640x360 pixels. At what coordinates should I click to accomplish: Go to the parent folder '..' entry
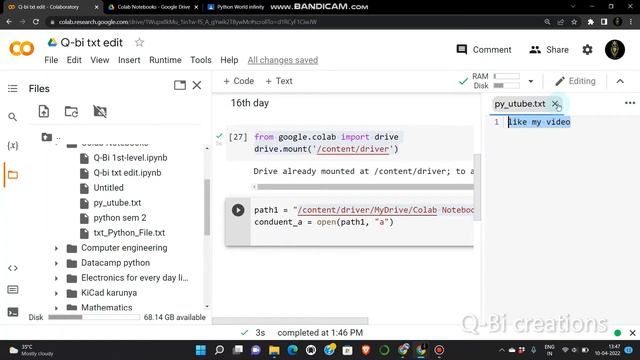52,137
